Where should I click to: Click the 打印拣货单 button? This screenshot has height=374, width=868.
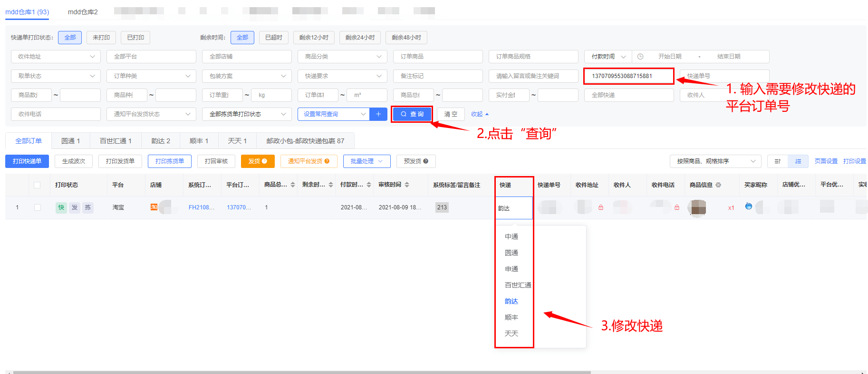170,161
